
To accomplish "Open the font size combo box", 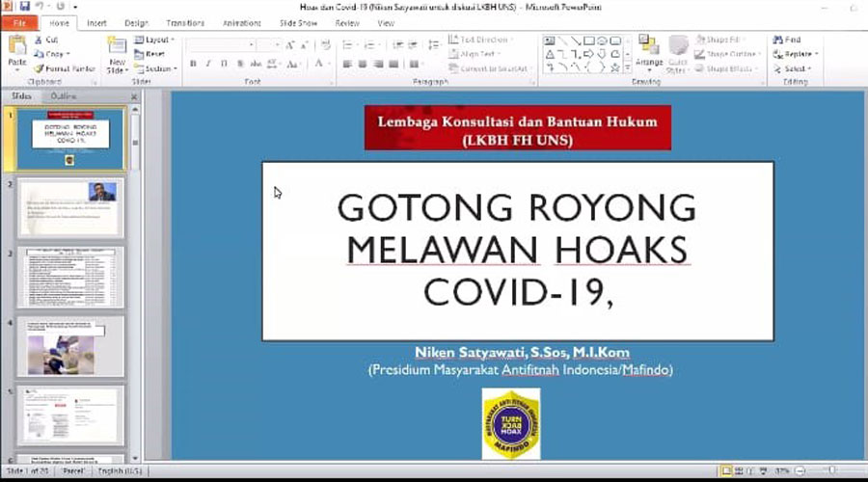I will pyautogui.click(x=269, y=44).
